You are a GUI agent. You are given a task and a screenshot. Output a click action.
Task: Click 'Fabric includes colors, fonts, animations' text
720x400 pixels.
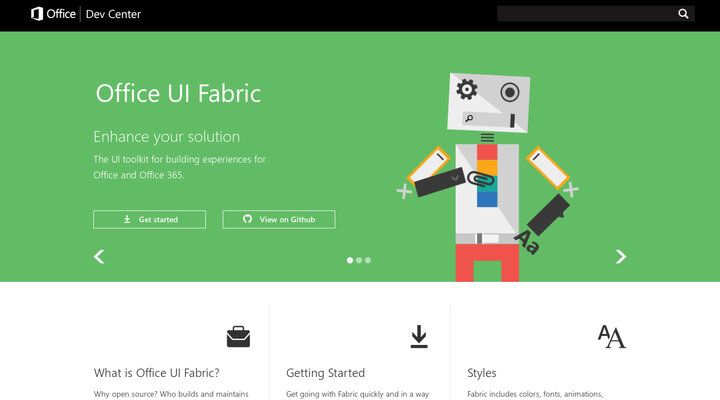(x=535, y=394)
